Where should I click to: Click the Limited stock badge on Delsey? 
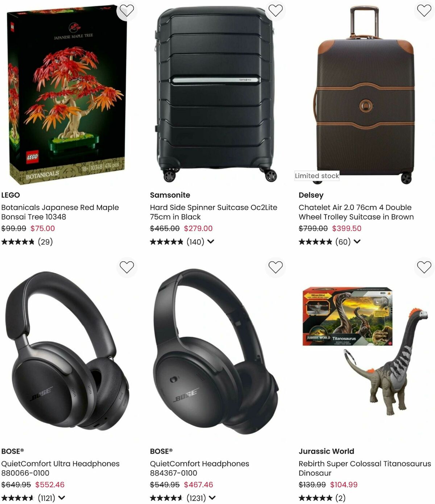(x=317, y=176)
